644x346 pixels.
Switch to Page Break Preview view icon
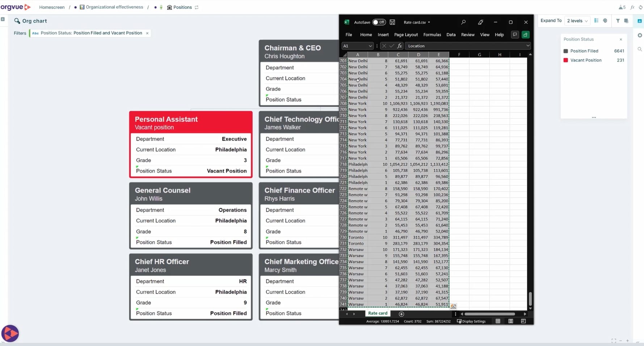[x=523, y=321]
